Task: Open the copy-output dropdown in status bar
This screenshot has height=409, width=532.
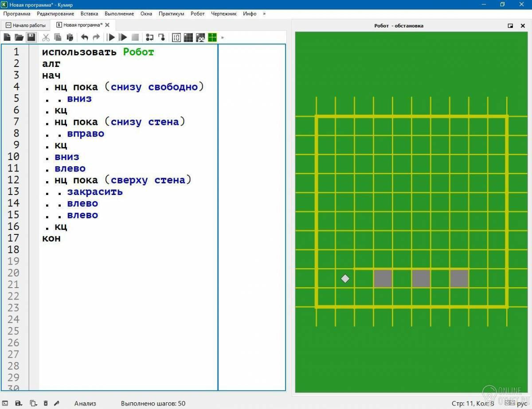Action: tap(33, 403)
